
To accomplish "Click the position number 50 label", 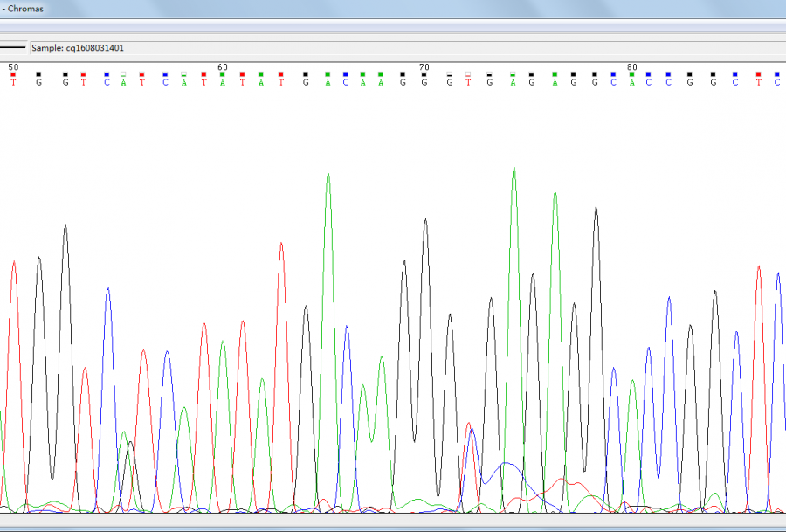I will (x=13, y=67).
